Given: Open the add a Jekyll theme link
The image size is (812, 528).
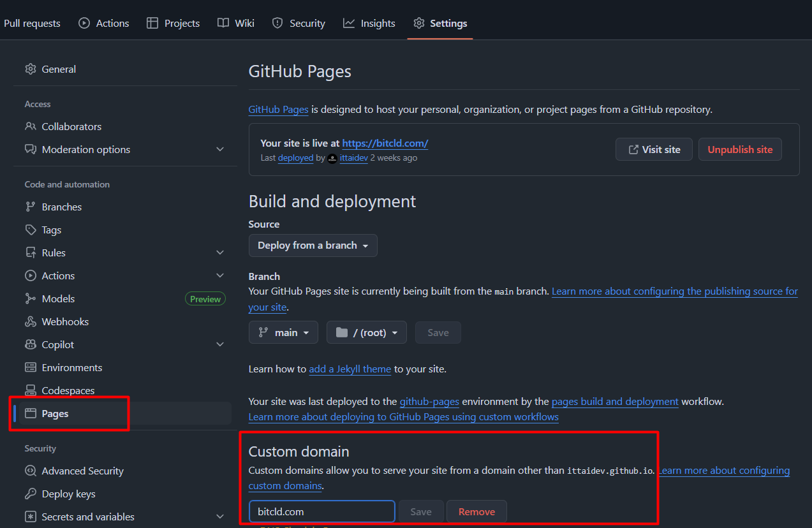Looking at the screenshot, I should [350, 369].
